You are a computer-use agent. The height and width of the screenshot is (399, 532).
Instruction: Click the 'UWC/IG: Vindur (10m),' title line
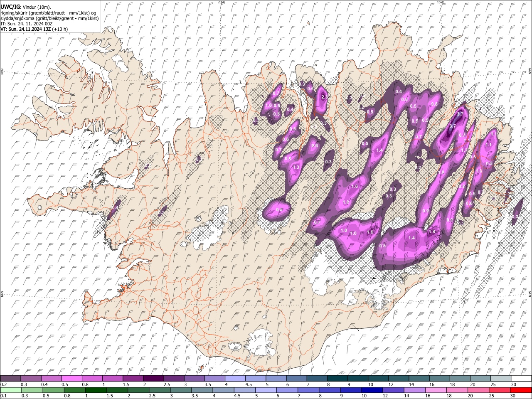click(x=26, y=7)
